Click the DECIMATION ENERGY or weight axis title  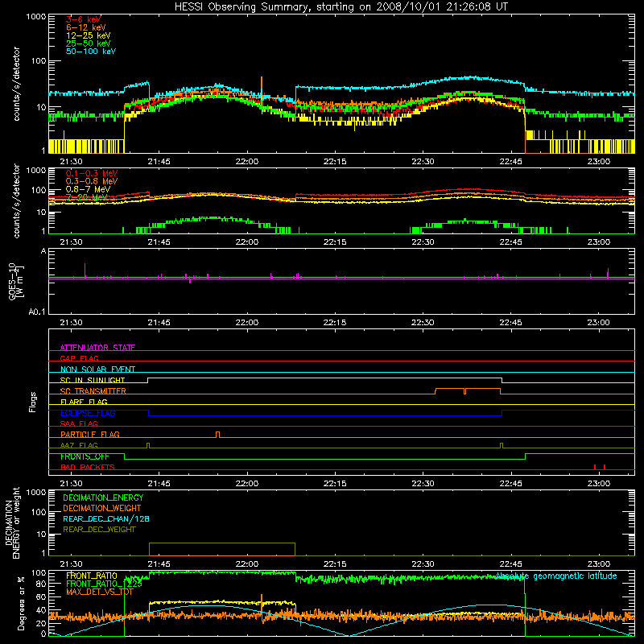13,522
